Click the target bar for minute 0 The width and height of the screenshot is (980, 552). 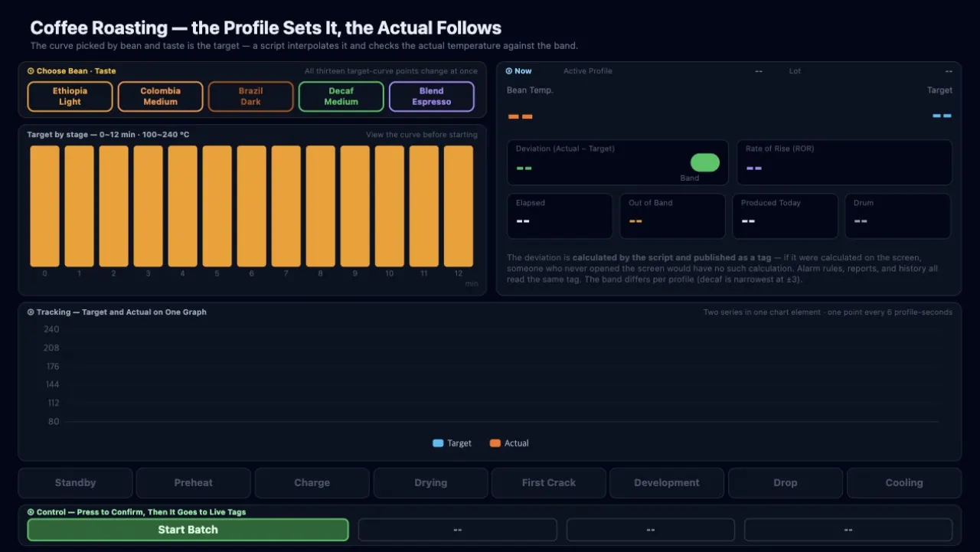44,206
